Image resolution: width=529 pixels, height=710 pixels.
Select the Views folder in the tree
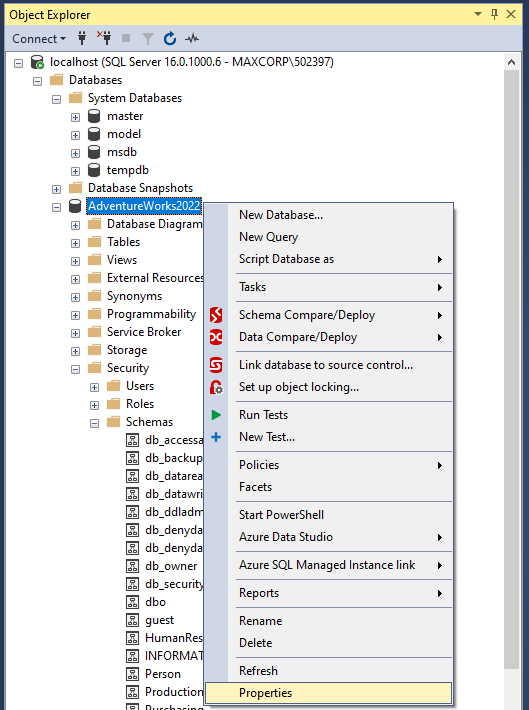pos(122,260)
